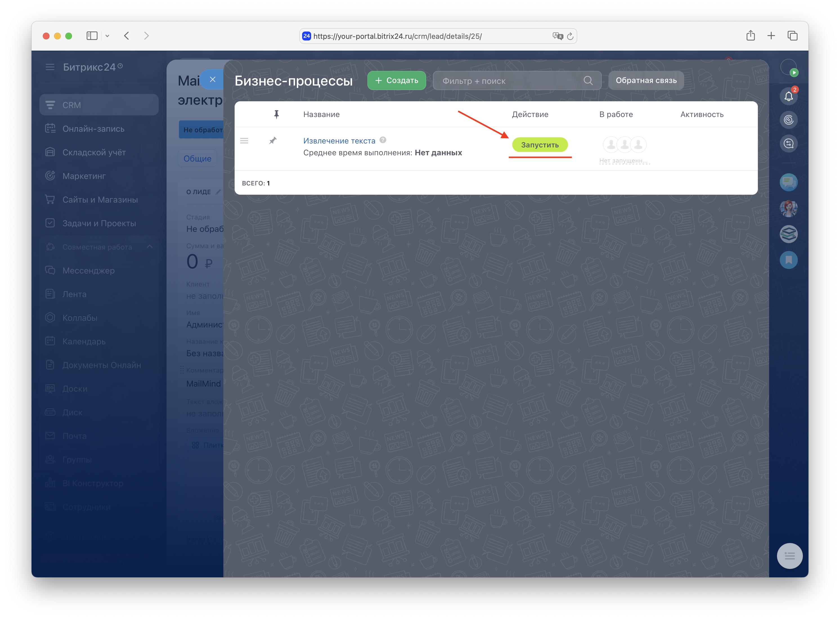Open the Safari sidebar dropdown arrow
Screen dimensions: 840x619
pyautogui.click(x=107, y=36)
